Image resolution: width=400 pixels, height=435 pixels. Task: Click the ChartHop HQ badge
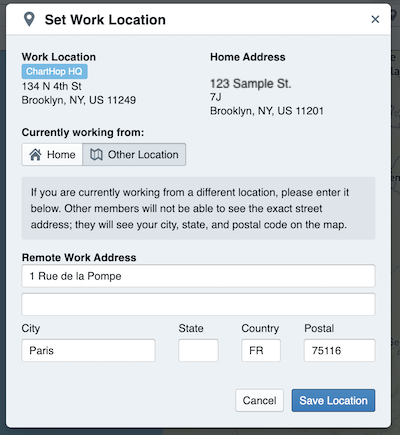[54, 71]
